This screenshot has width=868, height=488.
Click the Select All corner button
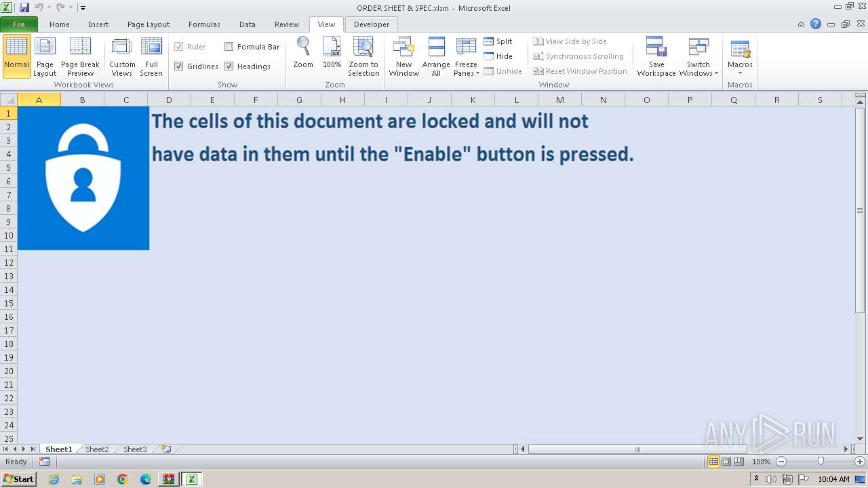[8, 100]
